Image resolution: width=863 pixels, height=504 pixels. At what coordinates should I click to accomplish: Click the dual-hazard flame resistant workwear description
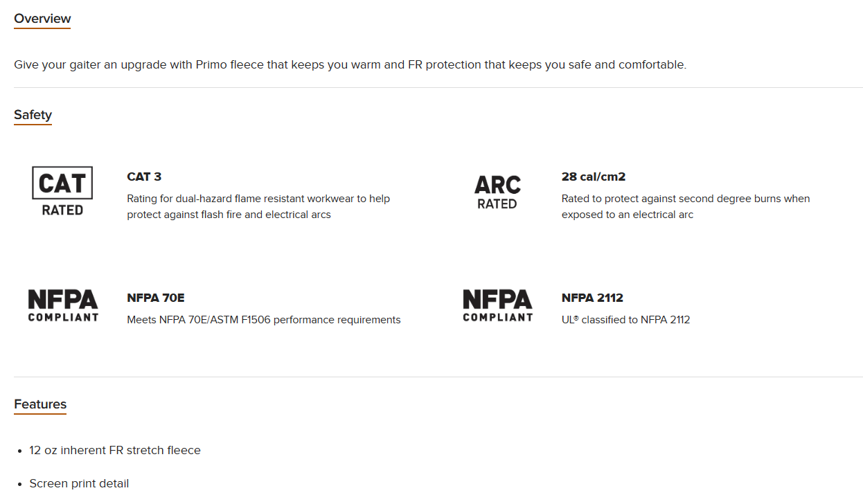point(258,206)
